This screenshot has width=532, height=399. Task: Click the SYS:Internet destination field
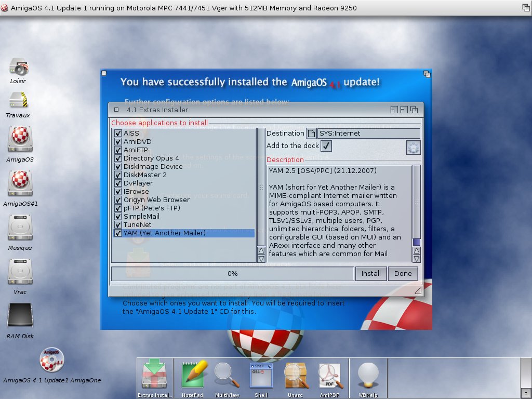click(369, 134)
